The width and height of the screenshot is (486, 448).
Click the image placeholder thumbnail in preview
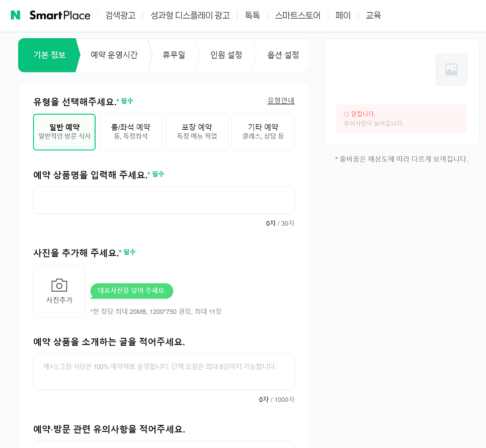(x=451, y=69)
